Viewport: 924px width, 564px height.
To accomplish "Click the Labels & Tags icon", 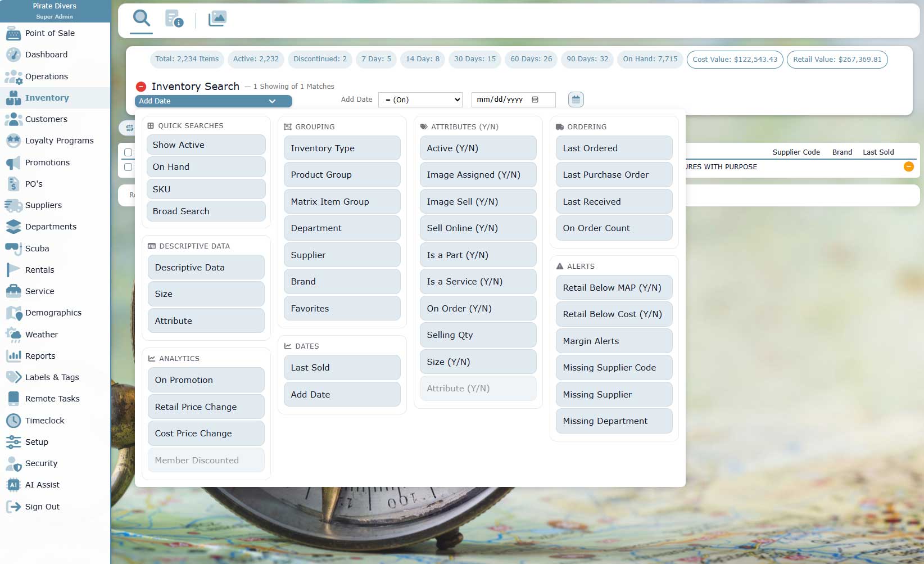I will [13, 377].
